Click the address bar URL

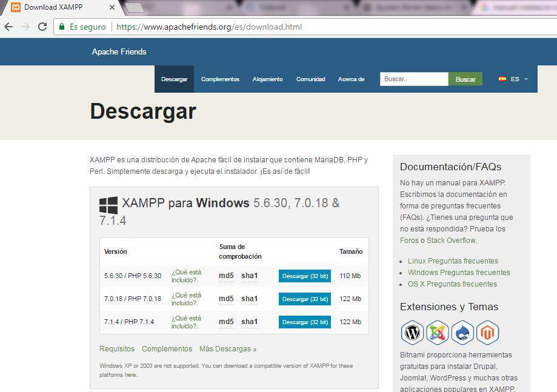point(209,27)
